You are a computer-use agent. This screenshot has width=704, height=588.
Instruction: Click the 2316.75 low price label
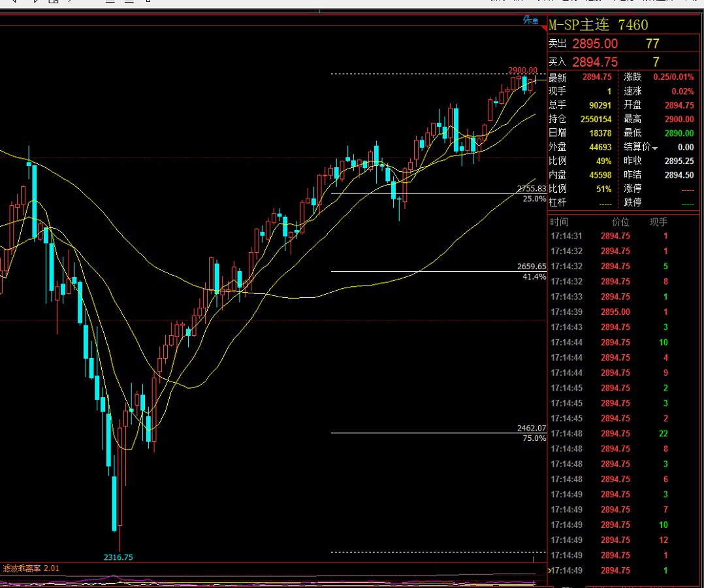click(x=118, y=557)
